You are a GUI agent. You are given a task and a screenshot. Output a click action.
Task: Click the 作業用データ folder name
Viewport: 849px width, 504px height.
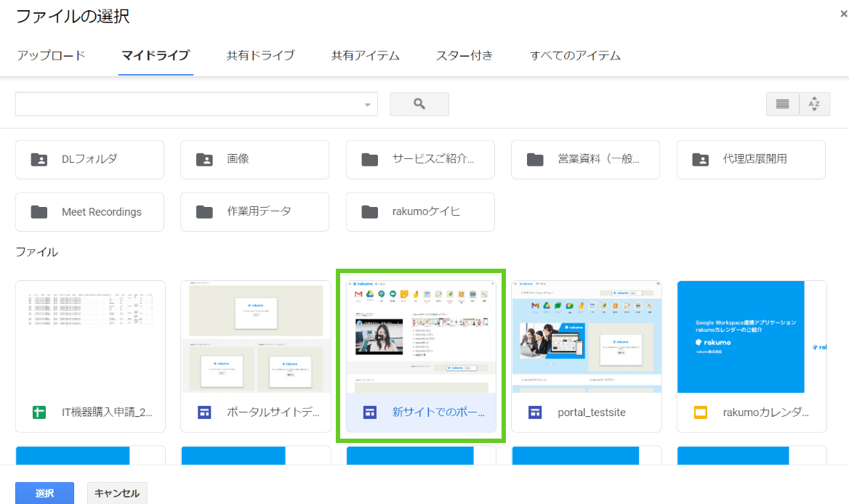pos(259,211)
